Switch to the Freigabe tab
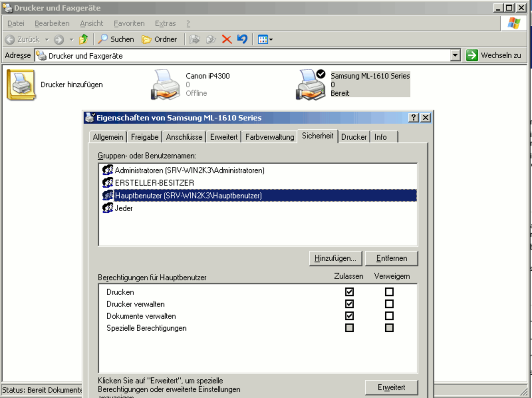 (145, 137)
